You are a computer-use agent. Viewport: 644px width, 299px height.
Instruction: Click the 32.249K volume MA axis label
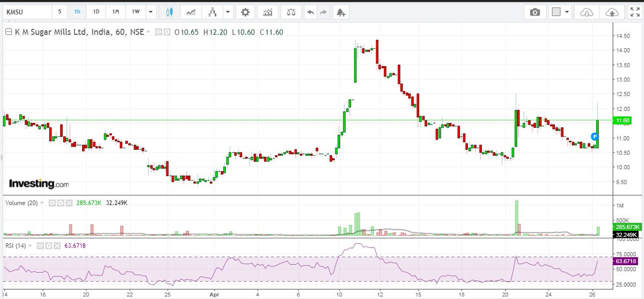[626, 235]
